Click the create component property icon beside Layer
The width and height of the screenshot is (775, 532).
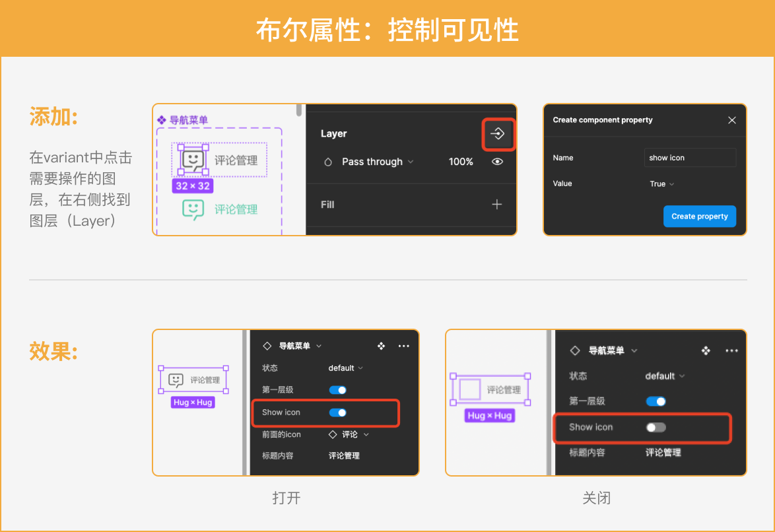(498, 133)
